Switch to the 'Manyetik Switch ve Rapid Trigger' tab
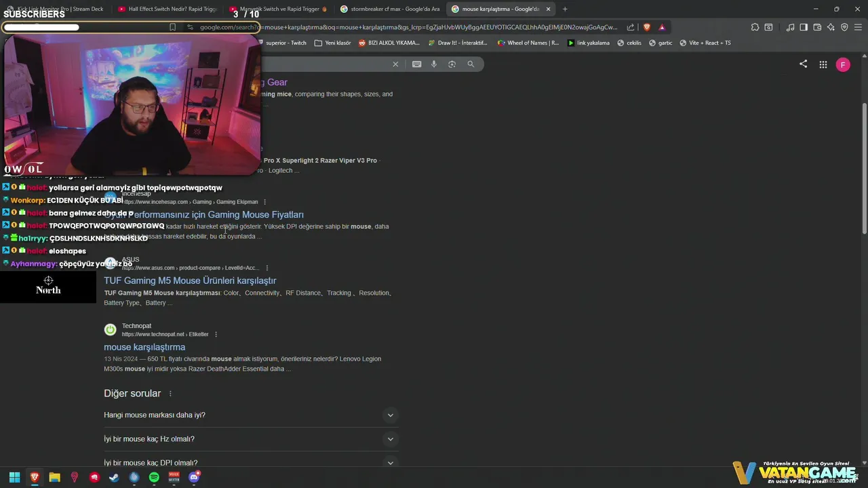The width and height of the screenshot is (868, 488). click(278, 9)
